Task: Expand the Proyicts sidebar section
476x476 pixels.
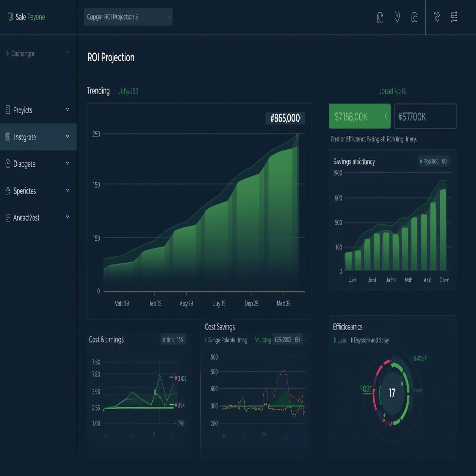Action: pos(67,110)
